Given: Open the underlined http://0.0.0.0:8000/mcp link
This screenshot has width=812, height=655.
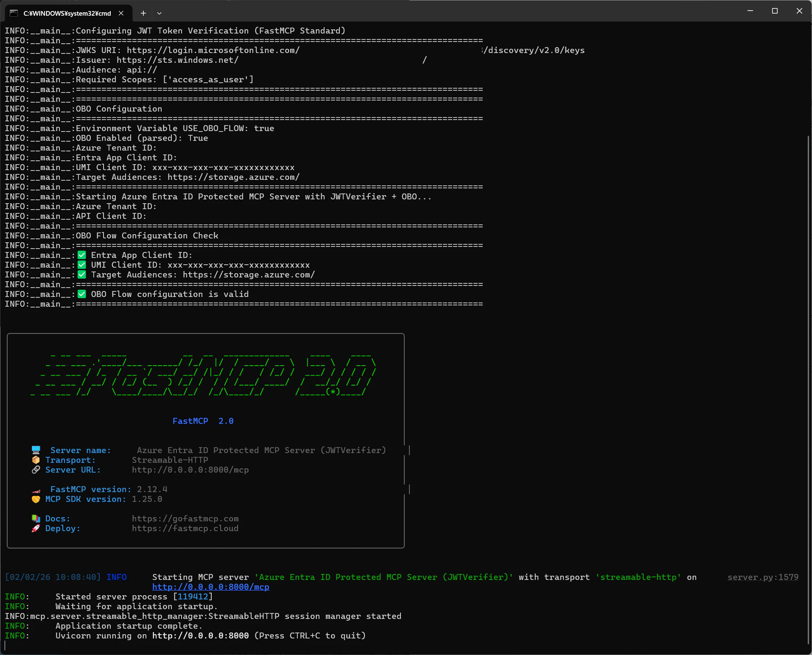Looking at the screenshot, I should 211,587.
